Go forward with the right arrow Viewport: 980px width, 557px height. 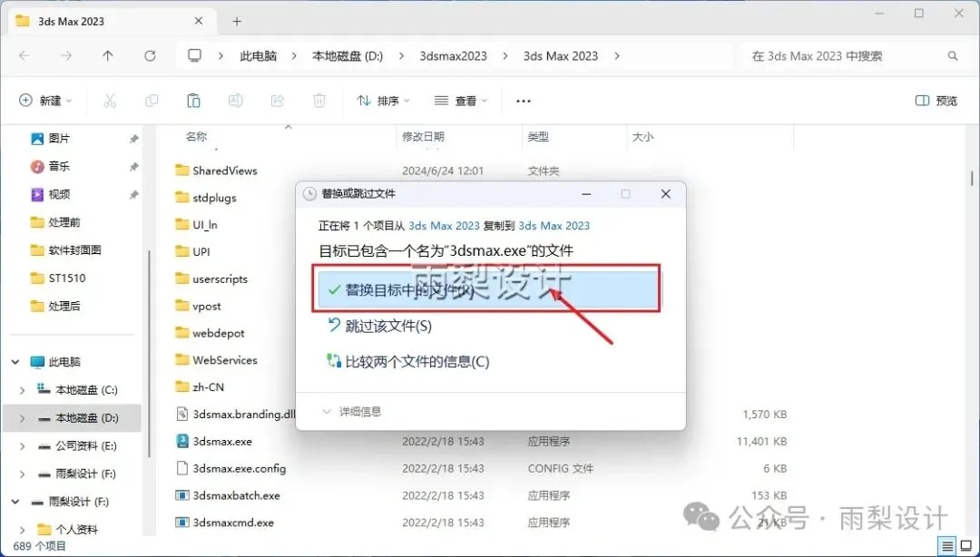(66, 56)
